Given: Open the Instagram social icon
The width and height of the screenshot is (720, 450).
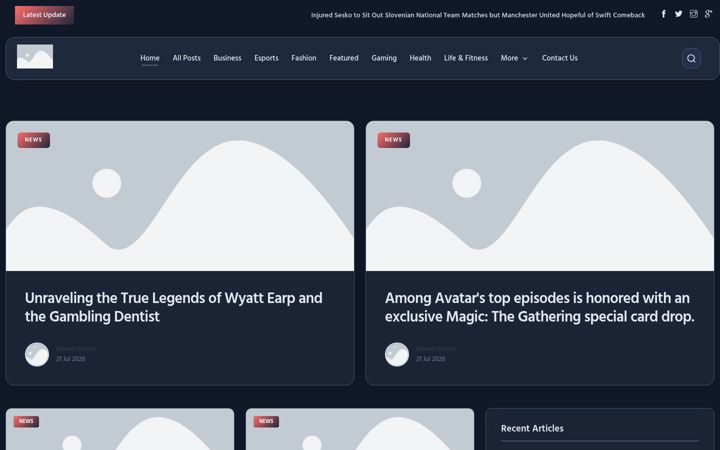Looking at the screenshot, I should point(693,14).
